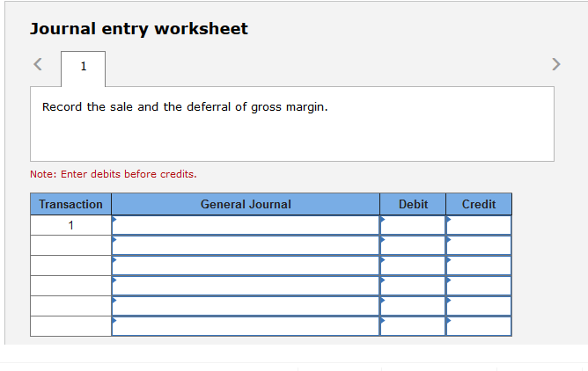The width and height of the screenshot is (588, 371).
Task: Click General Journal account field in sixth row
Action: (246, 326)
